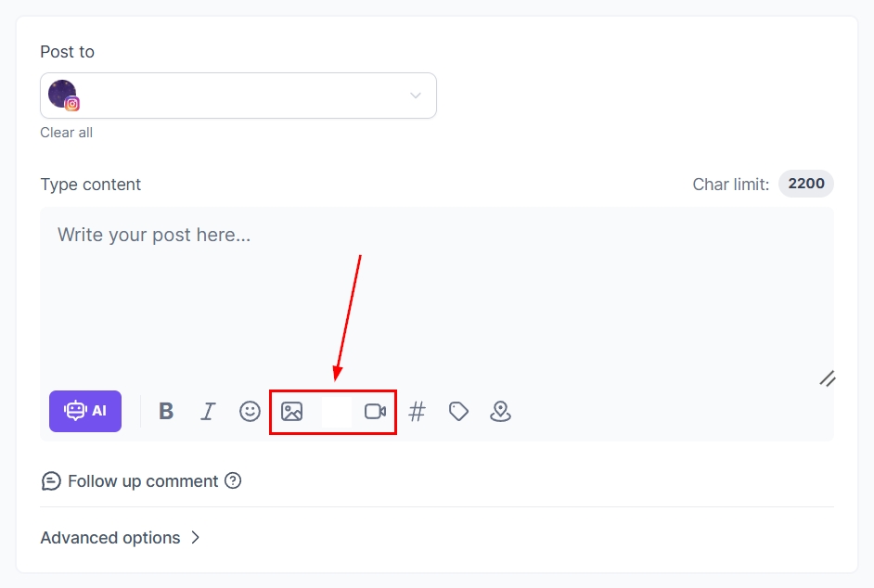Toggle italic formatting
The height and width of the screenshot is (588, 874).
click(x=208, y=411)
